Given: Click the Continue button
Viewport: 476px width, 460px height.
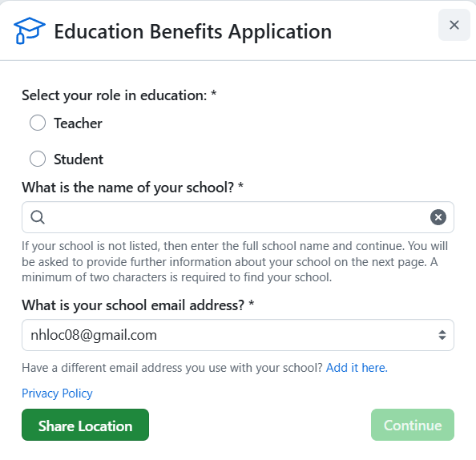Looking at the screenshot, I should (x=413, y=425).
